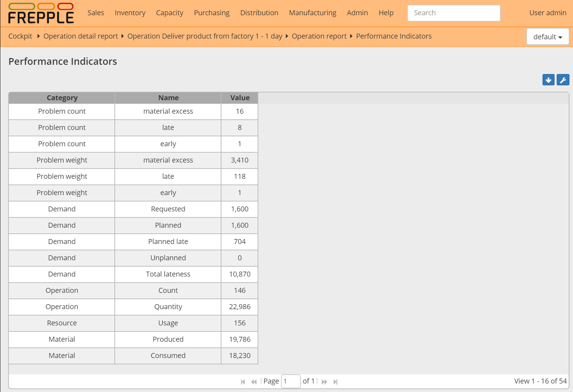Open the wrench settings icon
This screenshot has height=392, width=573.
click(563, 80)
